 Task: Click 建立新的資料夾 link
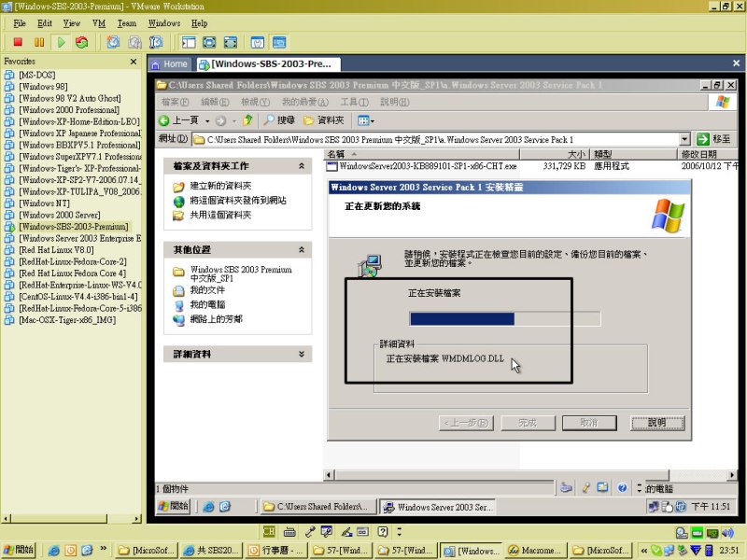coord(220,186)
